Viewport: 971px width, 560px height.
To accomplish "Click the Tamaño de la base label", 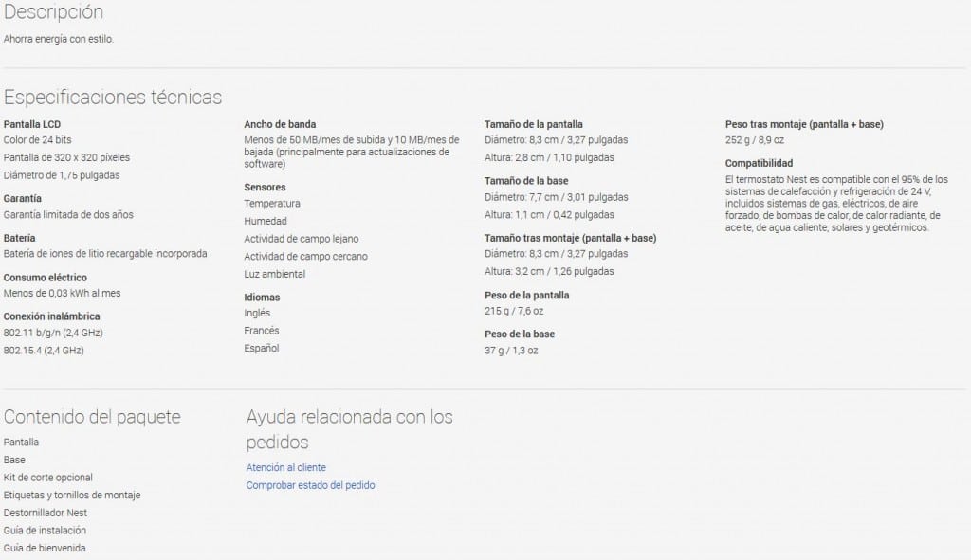I will [526, 181].
